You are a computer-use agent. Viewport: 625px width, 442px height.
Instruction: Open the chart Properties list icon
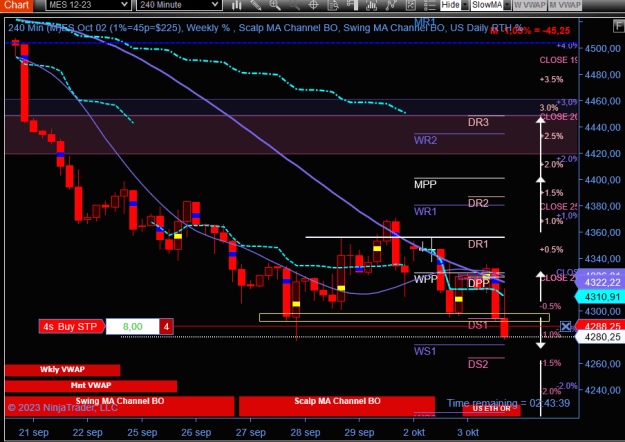(429, 5)
